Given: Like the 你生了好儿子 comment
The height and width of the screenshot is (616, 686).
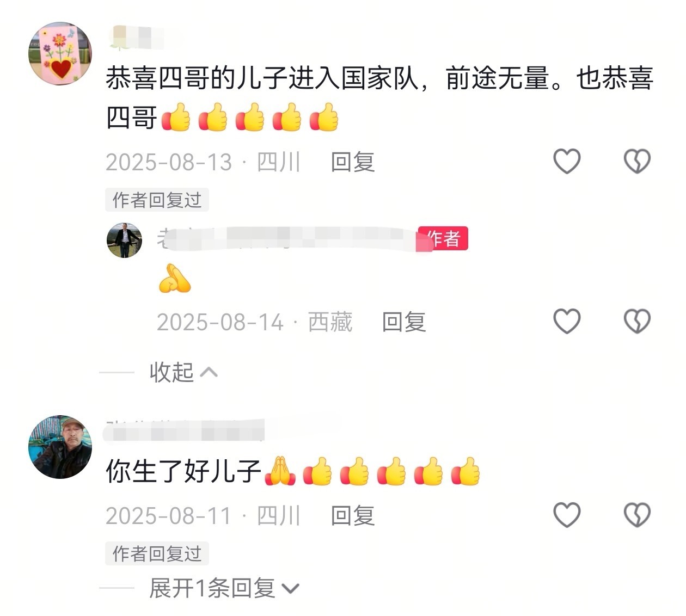Looking at the screenshot, I should click(x=567, y=515).
